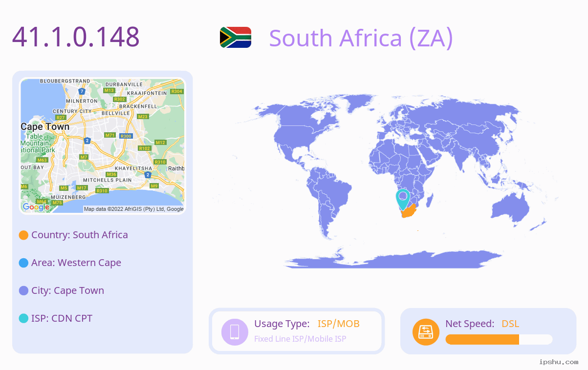Click the ipshu.com watermark link
The width and height of the screenshot is (588, 370).
(559, 362)
